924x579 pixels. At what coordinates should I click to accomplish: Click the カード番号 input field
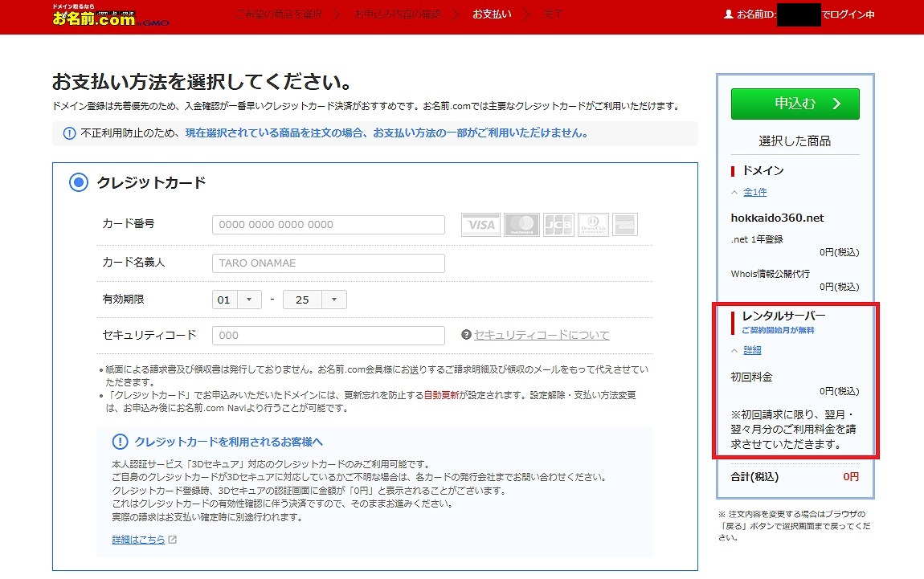point(328,225)
